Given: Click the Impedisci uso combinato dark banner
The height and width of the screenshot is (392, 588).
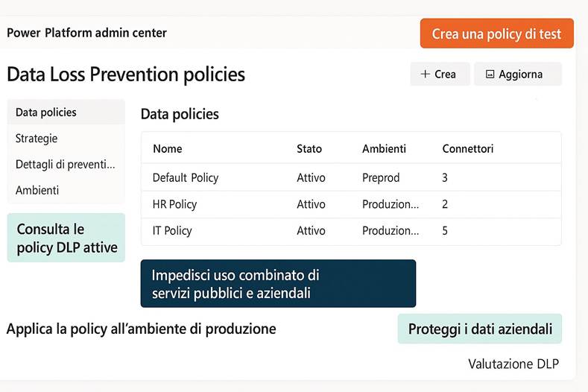Looking at the screenshot, I should click(x=278, y=284).
